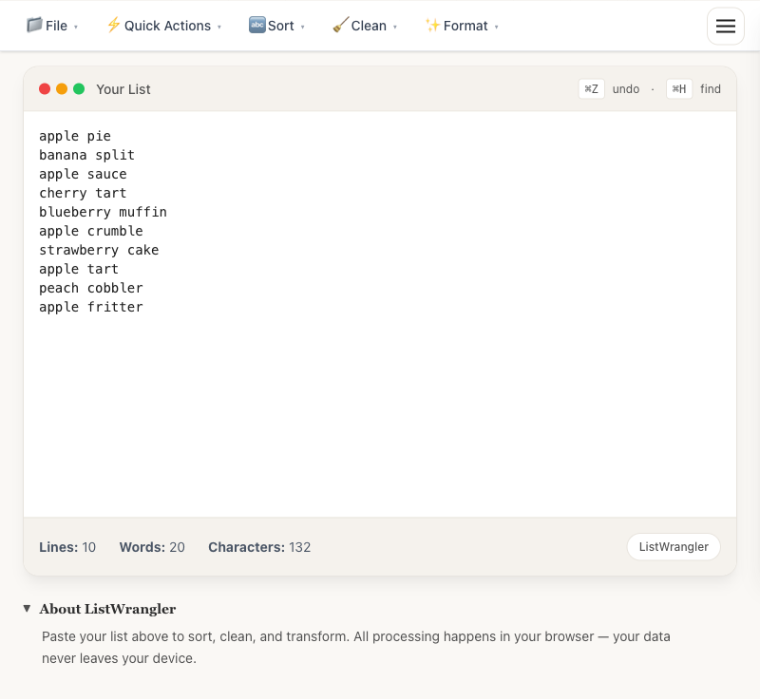Image resolution: width=760 pixels, height=700 pixels.
Task: Click the sparkles icon beside Format
Action: point(432,26)
